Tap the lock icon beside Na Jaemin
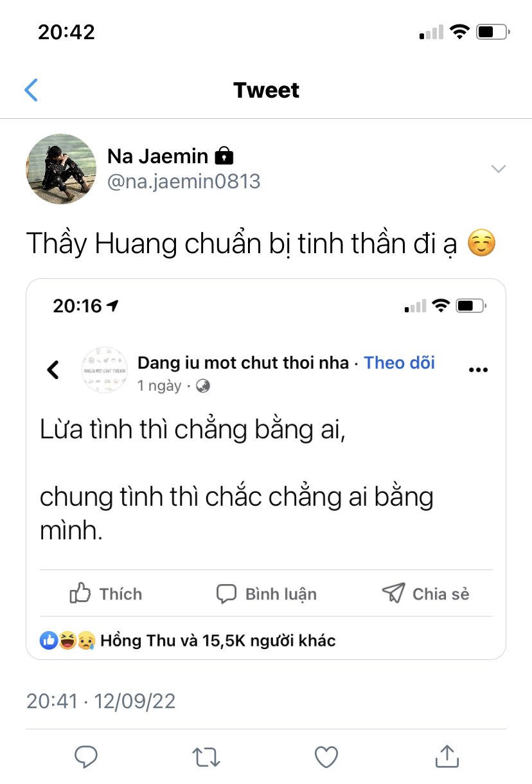 pyautogui.click(x=224, y=156)
